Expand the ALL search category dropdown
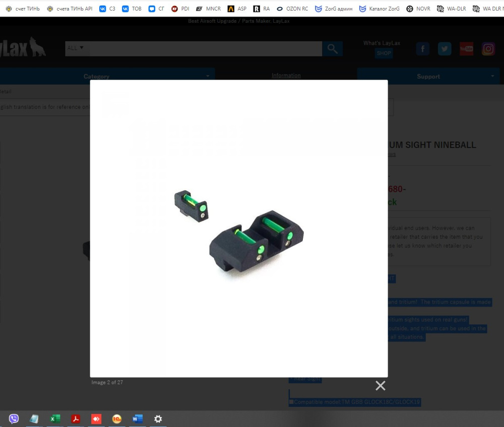 click(x=75, y=48)
